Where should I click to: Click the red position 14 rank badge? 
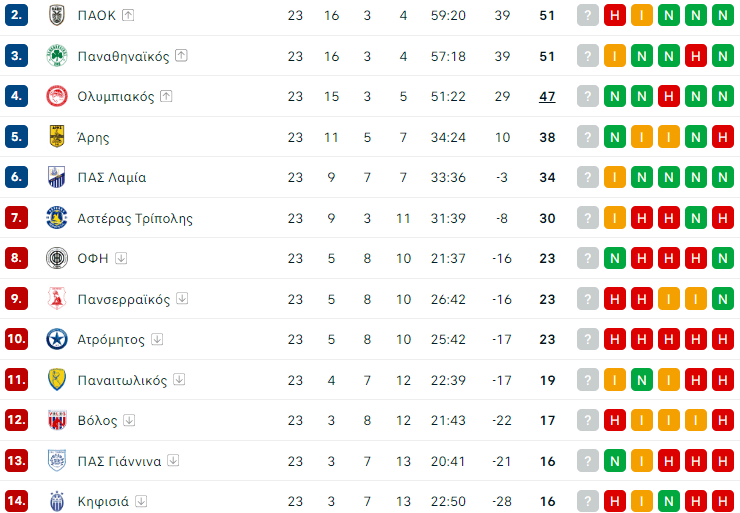16,502
